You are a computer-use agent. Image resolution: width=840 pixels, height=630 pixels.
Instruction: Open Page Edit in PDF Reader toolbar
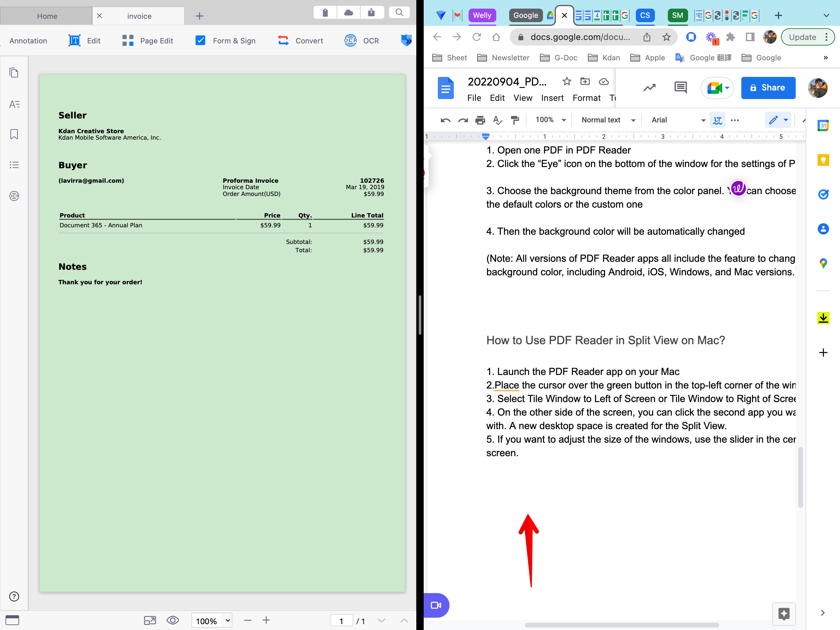(148, 41)
